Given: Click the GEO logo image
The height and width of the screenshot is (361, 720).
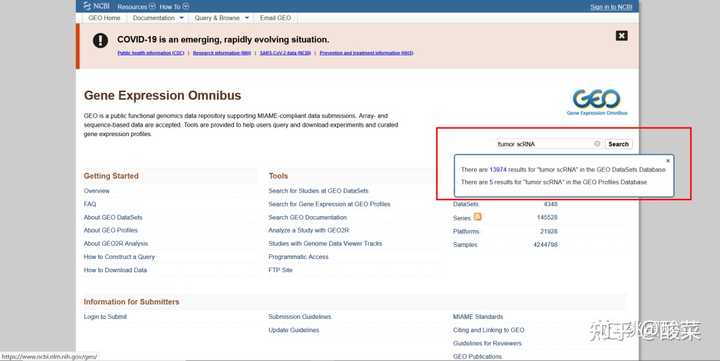Looking at the screenshot, I should coord(596,102).
